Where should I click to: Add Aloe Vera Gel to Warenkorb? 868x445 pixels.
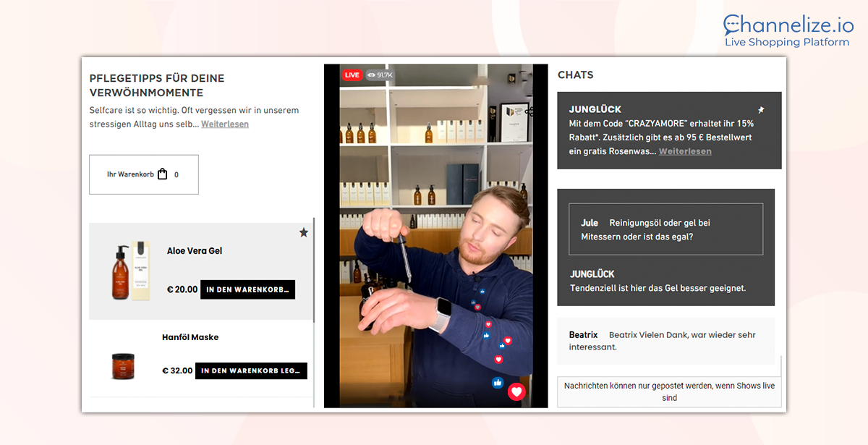click(247, 289)
